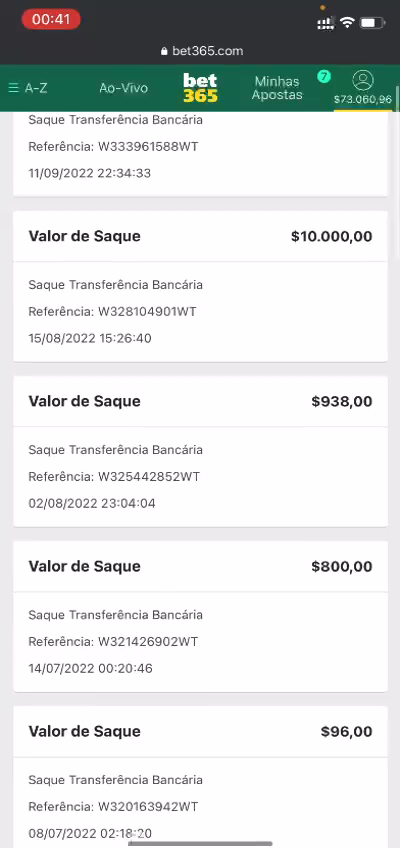The image size is (400, 848).
Task: Open the Minhas Apostas tab
Action: click(277, 88)
